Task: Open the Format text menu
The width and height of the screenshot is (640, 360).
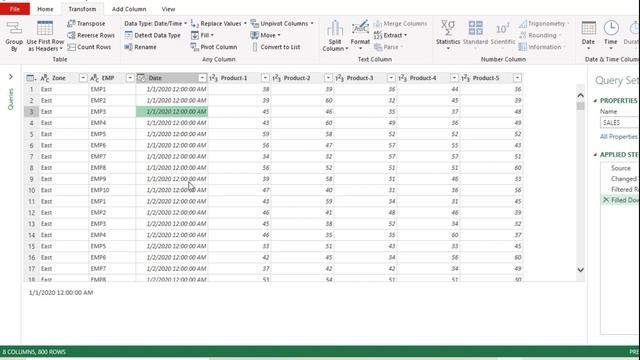Action: click(x=360, y=36)
